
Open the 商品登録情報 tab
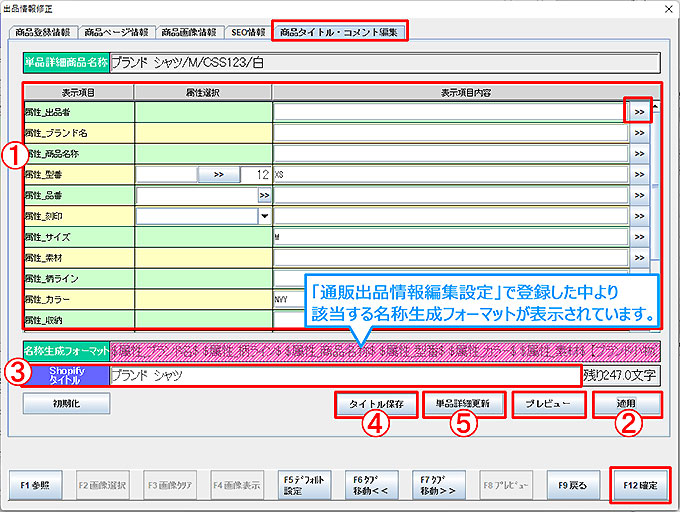[42, 32]
